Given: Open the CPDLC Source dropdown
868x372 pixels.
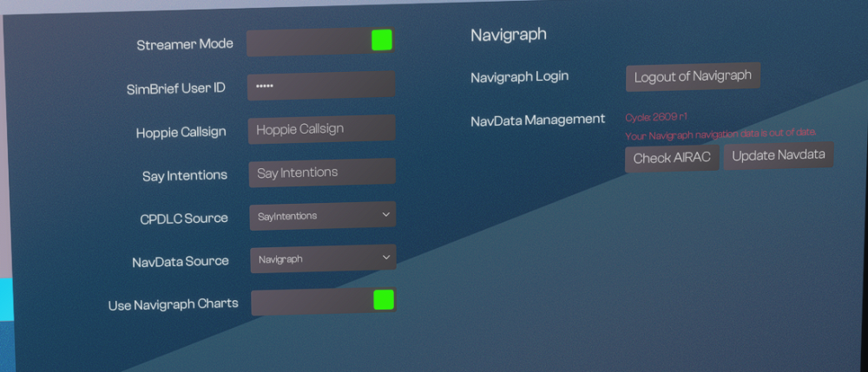Looking at the screenshot, I should (x=322, y=216).
